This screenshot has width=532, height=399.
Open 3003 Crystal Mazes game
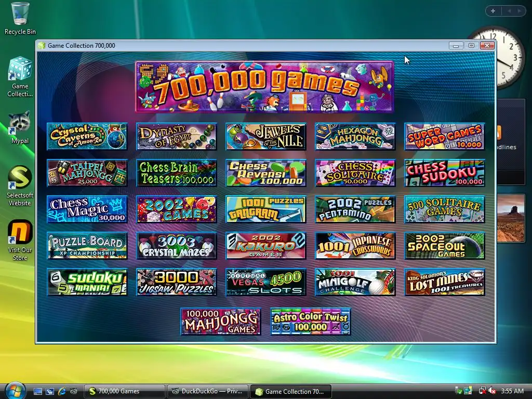click(177, 246)
